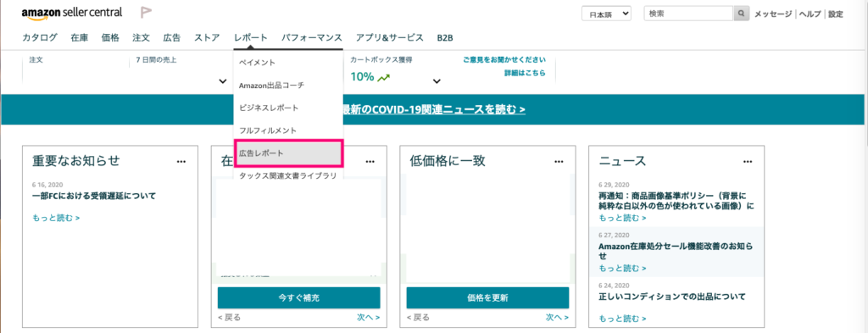Screen dimensions: 868x333
Task: Click もっと読む under Amazon在庫処分セール news
Action: (623, 269)
